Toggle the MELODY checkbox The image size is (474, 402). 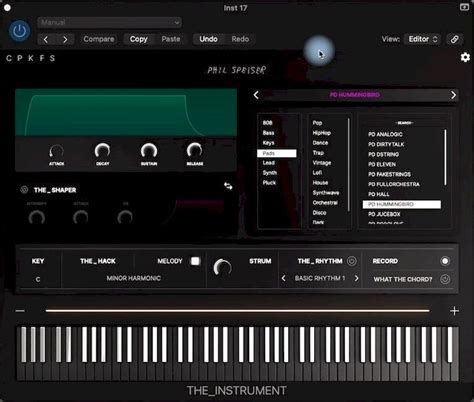coord(195,261)
